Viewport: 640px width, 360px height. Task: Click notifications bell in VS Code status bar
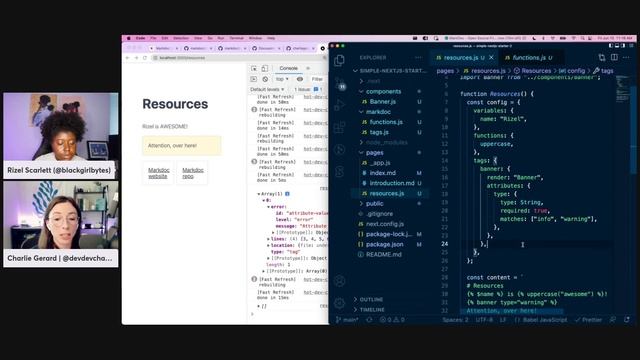(x=627, y=320)
